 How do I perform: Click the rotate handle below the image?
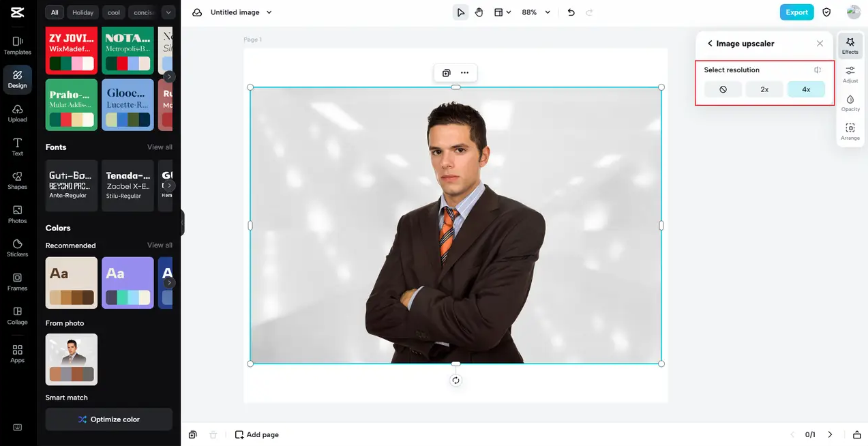(455, 381)
